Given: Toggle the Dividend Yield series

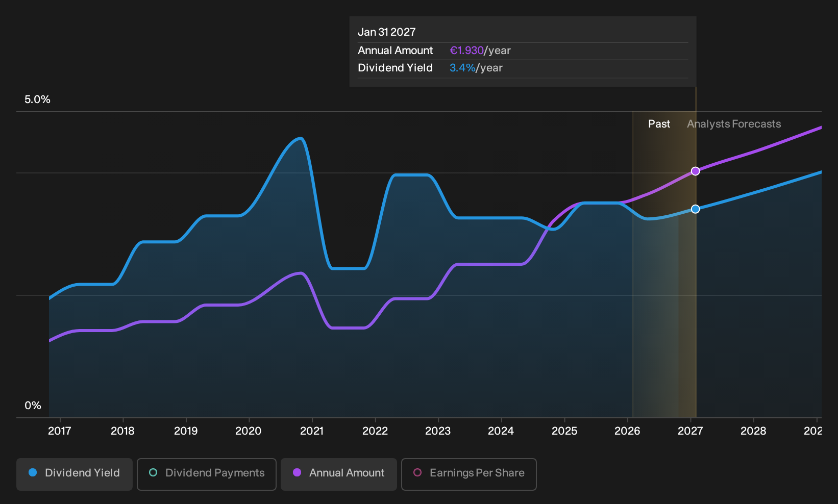Looking at the screenshot, I should [75, 474].
